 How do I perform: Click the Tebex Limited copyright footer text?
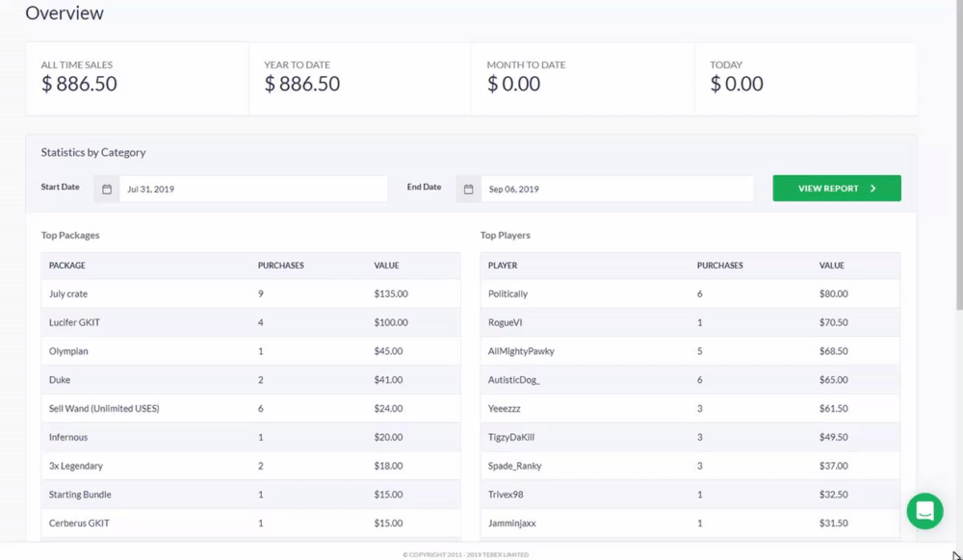[x=465, y=555]
